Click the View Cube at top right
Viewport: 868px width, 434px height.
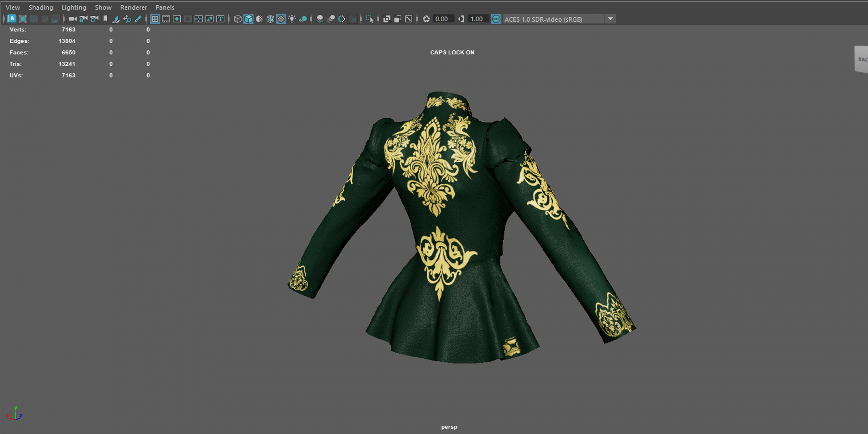(861, 59)
